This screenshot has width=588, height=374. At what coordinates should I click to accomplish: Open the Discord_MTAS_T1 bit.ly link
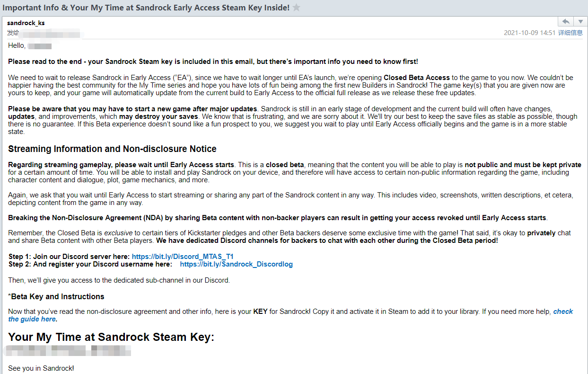coord(183,257)
